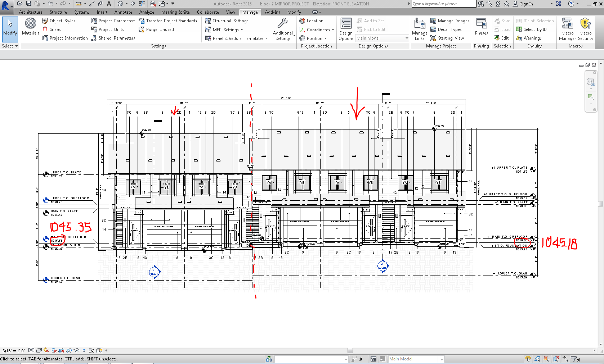This screenshot has width=604, height=364.
Task: Expand the Select panel dropdown
Action: [x=10, y=46]
